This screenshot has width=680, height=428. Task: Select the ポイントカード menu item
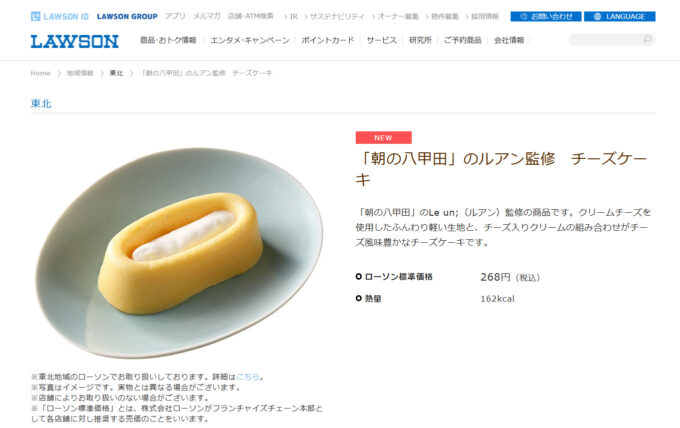(327, 40)
